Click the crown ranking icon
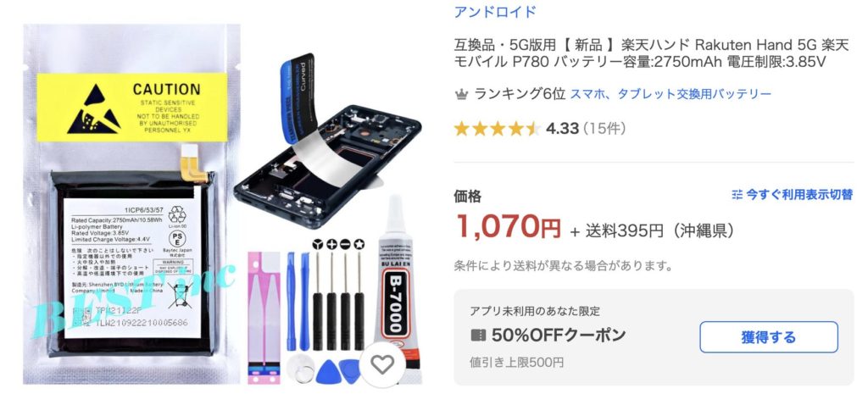The height and width of the screenshot is (394, 868). click(461, 95)
